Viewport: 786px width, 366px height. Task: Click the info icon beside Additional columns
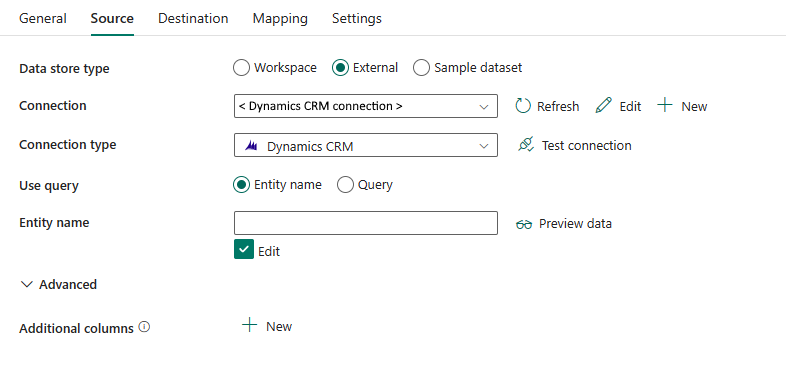point(144,327)
